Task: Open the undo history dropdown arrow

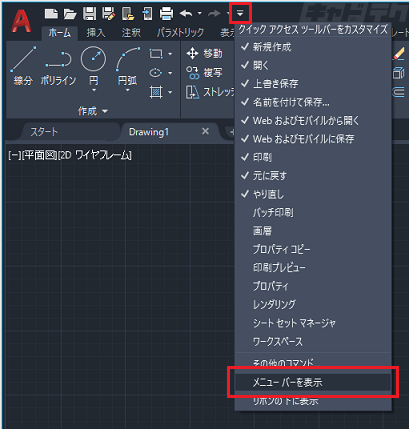Action: (200, 14)
